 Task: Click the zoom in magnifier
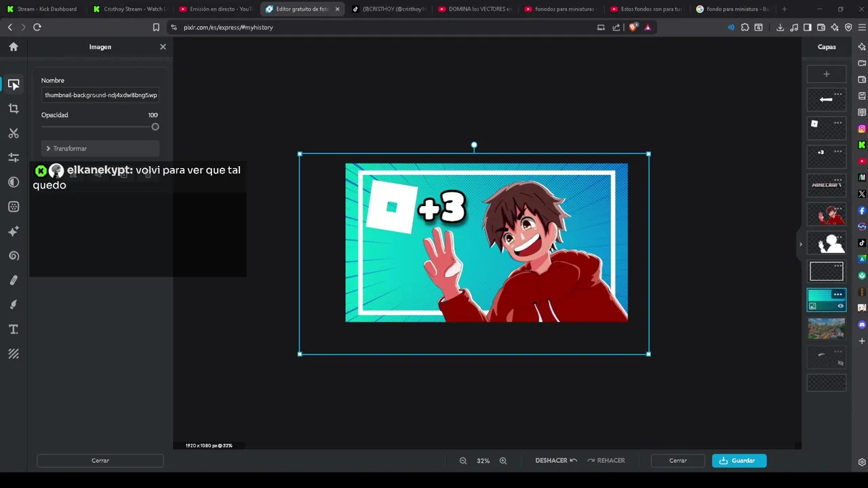coord(503,460)
